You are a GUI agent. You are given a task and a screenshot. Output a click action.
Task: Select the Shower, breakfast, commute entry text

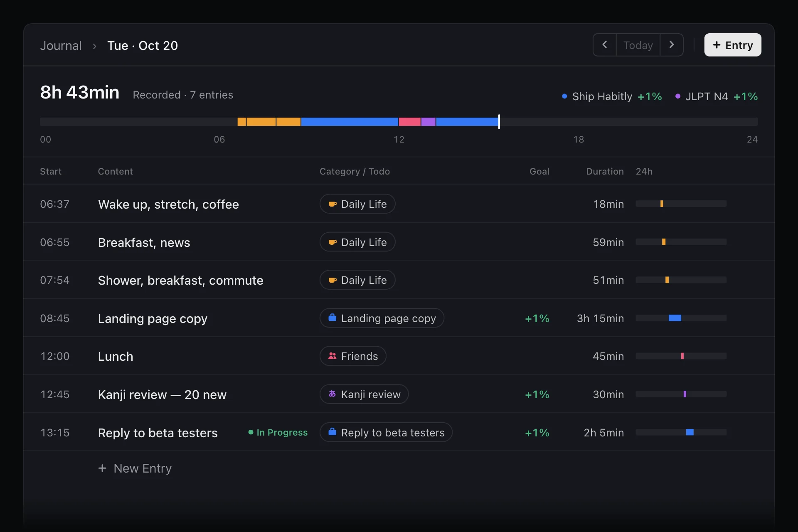pyautogui.click(x=181, y=281)
